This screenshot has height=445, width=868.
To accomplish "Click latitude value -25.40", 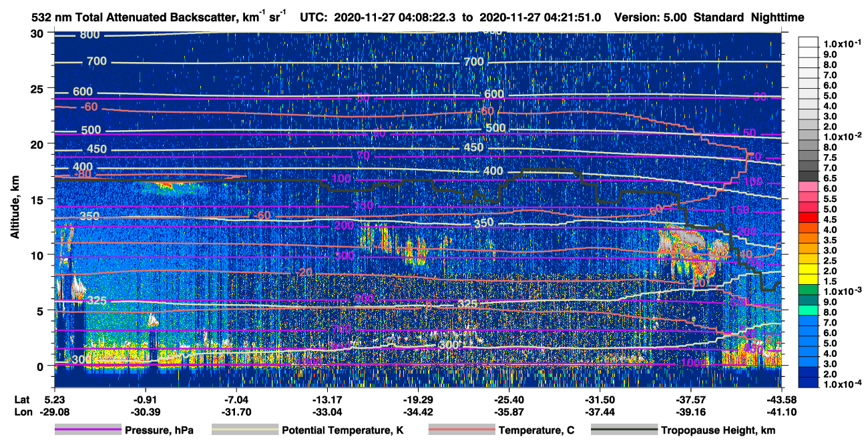I will [x=509, y=400].
